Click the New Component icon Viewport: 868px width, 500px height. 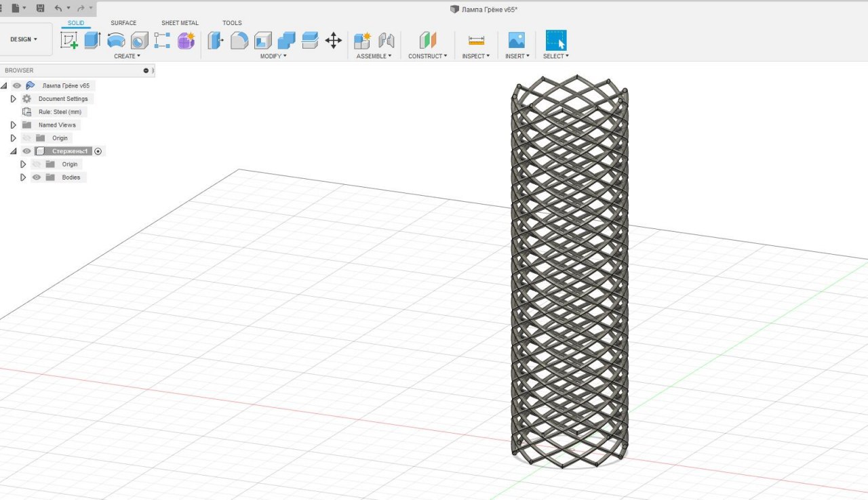click(363, 41)
